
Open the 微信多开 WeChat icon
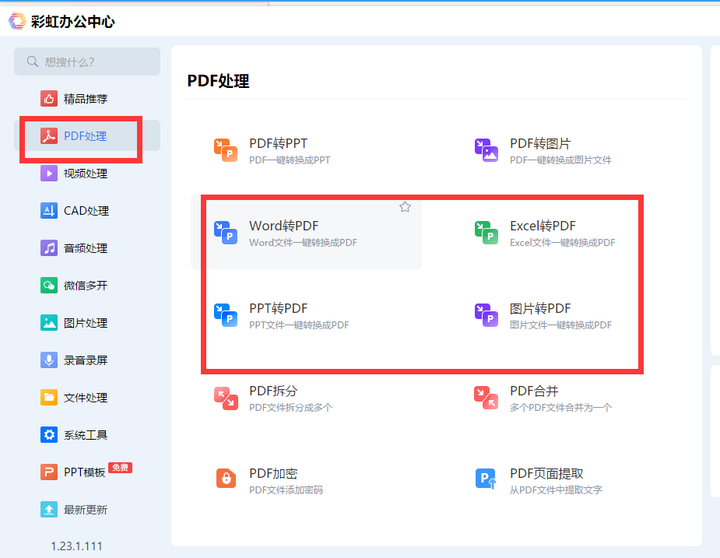[49, 285]
